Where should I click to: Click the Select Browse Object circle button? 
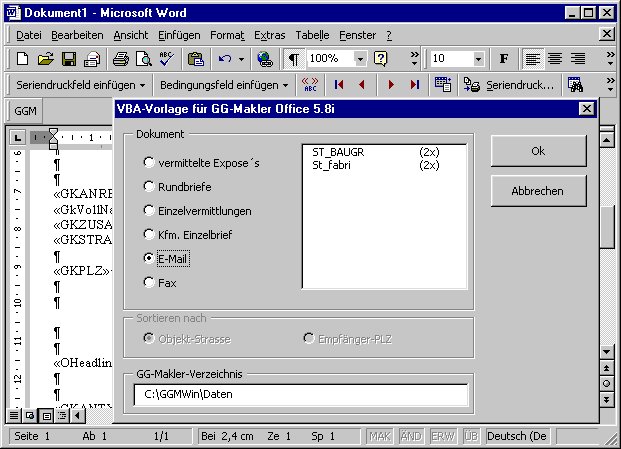click(606, 383)
